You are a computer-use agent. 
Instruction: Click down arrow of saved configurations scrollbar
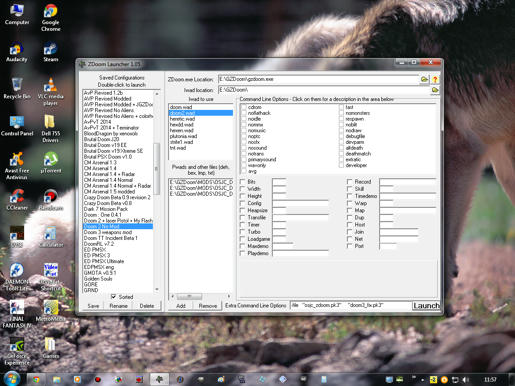point(157,289)
